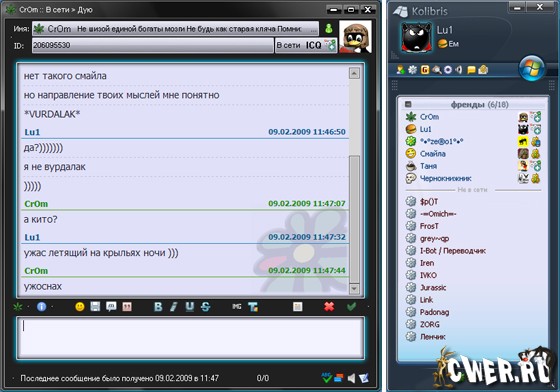Click the magnifier search icon in Kolibris toolbar
This screenshot has width=560, height=392.
point(436,70)
